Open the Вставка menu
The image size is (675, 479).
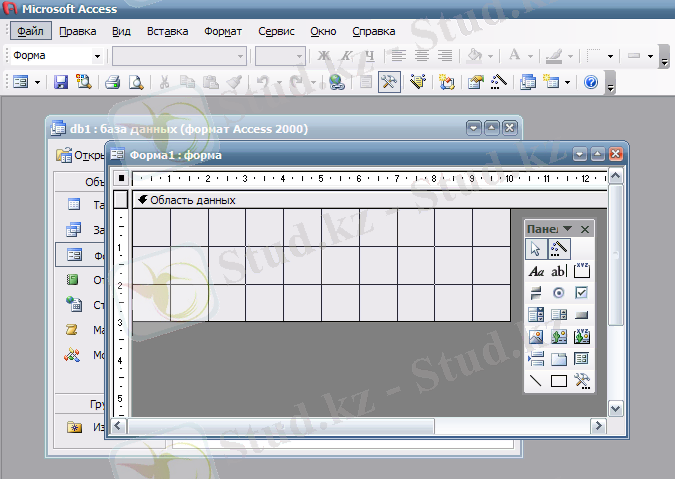point(167,31)
